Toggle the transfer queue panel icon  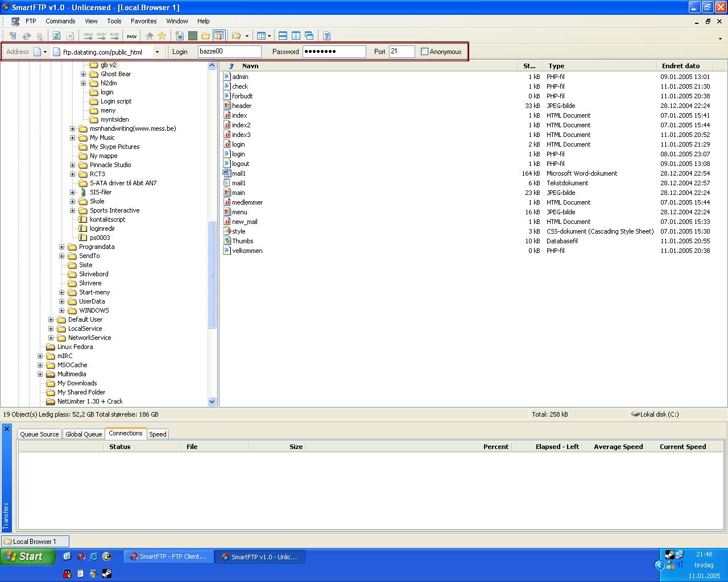pyautogui.click(x=219, y=36)
